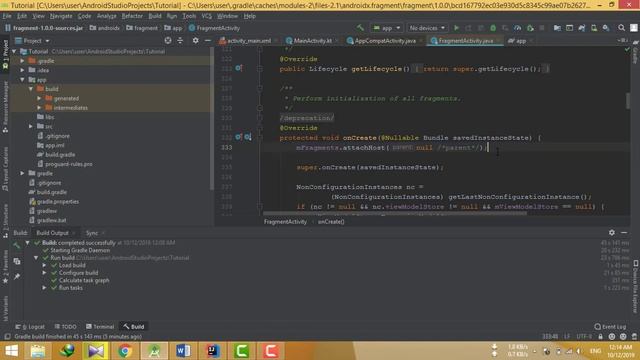The image size is (640, 360).
Task: Click the Project tree vertical scrollbar
Action: pos(211,118)
